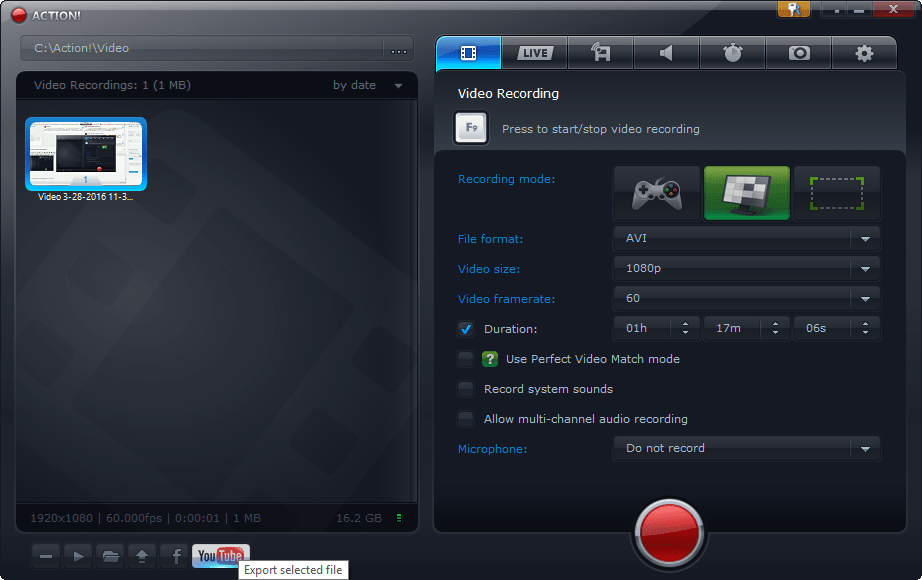The width and height of the screenshot is (922, 580).
Task: Open the Benchmark stopwatch tab
Action: point(732,53)
